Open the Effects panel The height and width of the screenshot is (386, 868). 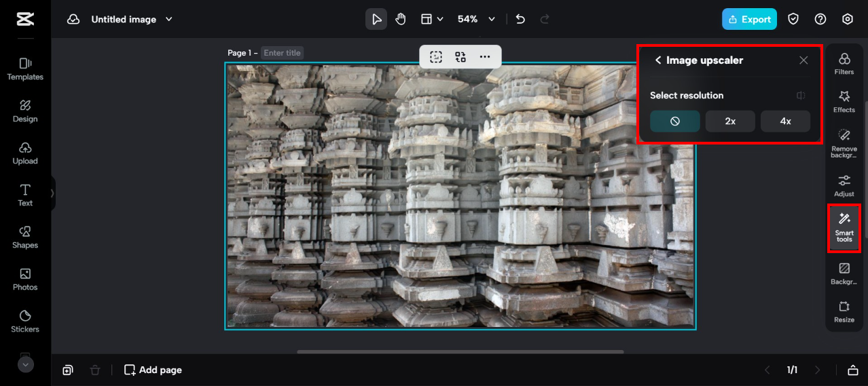[844, 102]
